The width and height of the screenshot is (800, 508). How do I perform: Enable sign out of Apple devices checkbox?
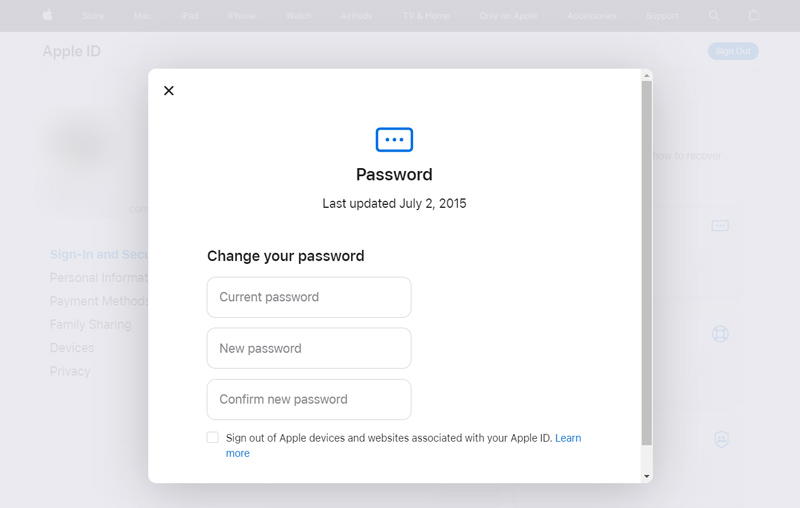[213, 438]
